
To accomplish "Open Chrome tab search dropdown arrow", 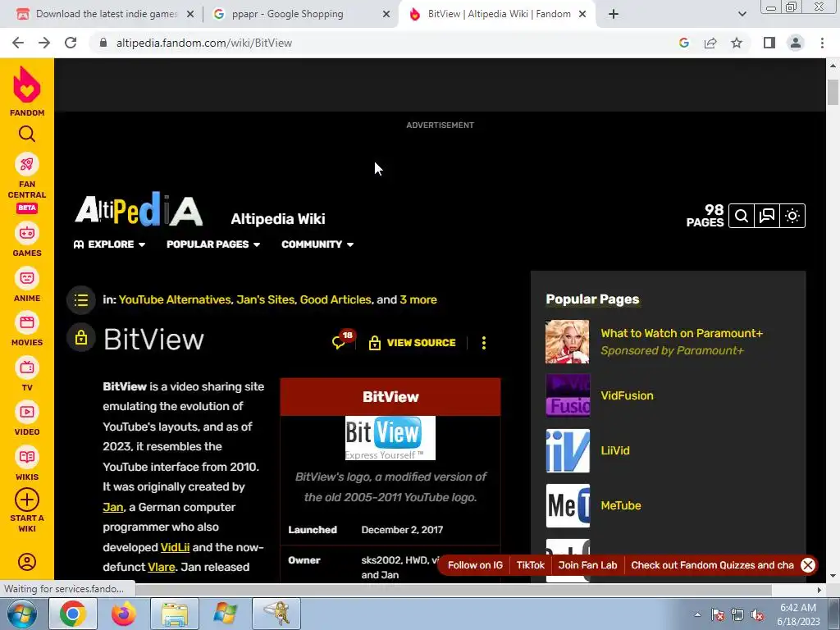I will coord(742,14).
